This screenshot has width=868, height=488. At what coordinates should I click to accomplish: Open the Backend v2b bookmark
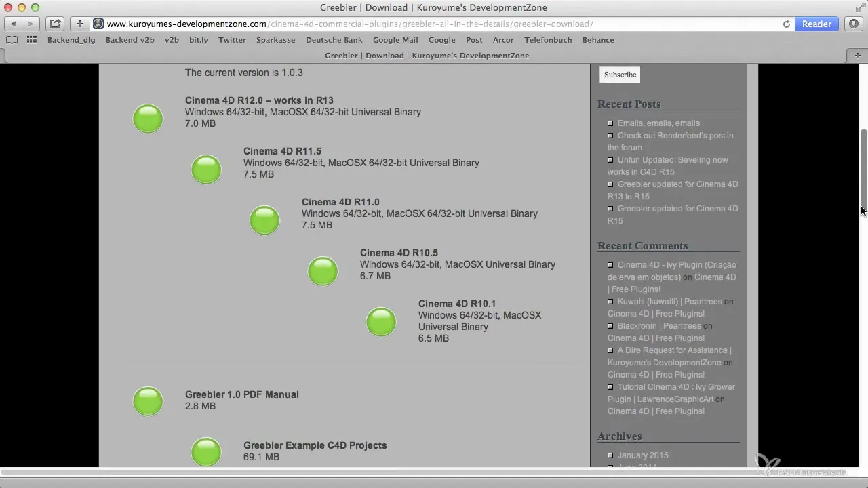tap(130, 40)
